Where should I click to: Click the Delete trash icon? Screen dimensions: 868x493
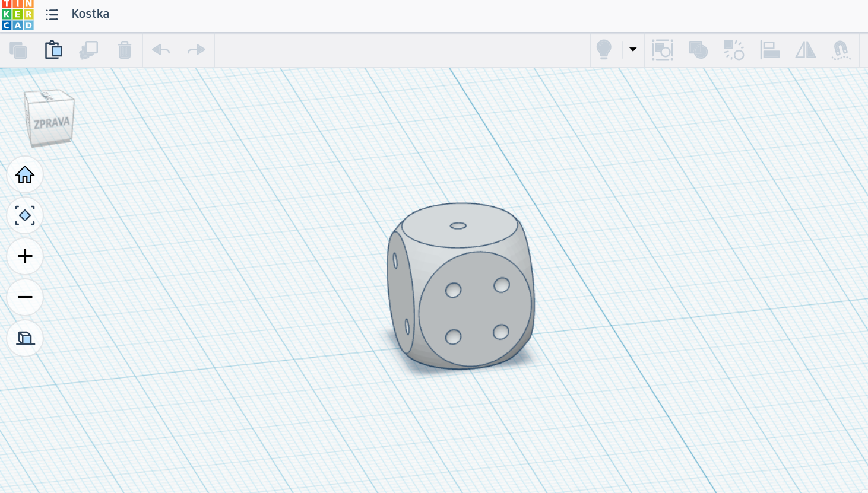[x=125, y=50]
